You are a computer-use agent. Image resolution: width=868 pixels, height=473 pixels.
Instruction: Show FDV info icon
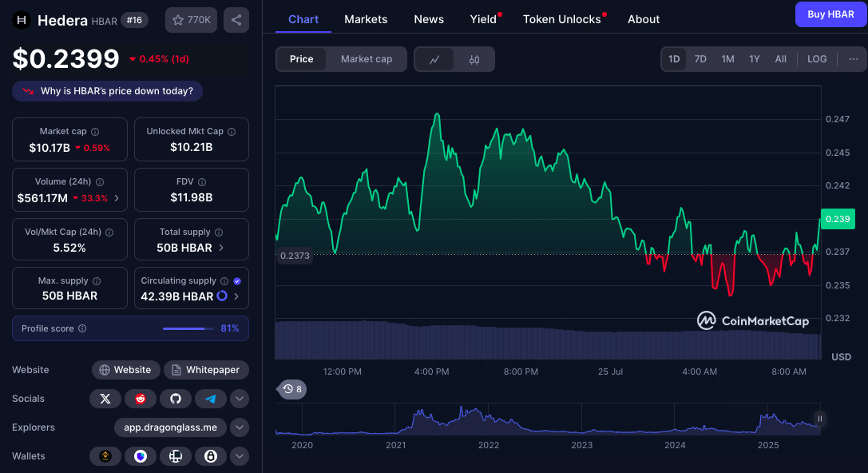coord(202,182)
